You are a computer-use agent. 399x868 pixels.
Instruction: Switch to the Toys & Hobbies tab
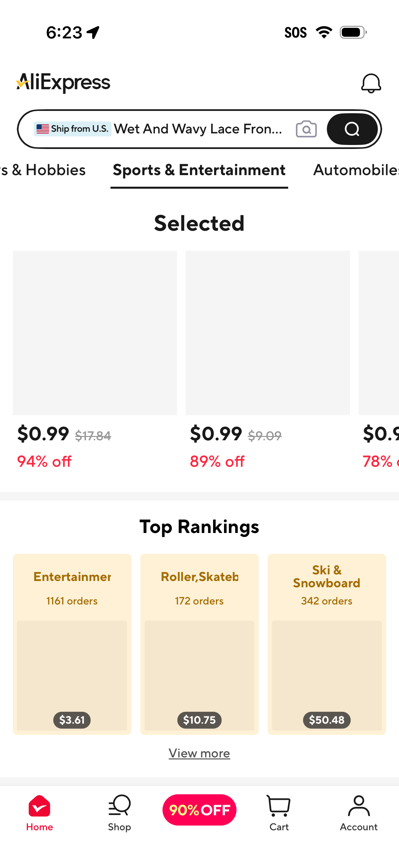pos(43,170)
